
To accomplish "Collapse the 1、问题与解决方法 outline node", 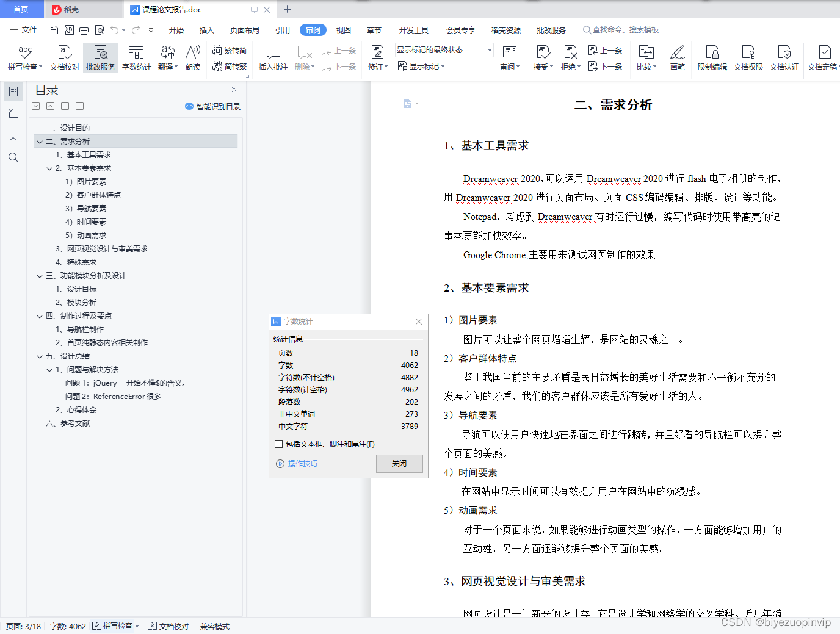I will pyautogui.click(x=49, y=370).
